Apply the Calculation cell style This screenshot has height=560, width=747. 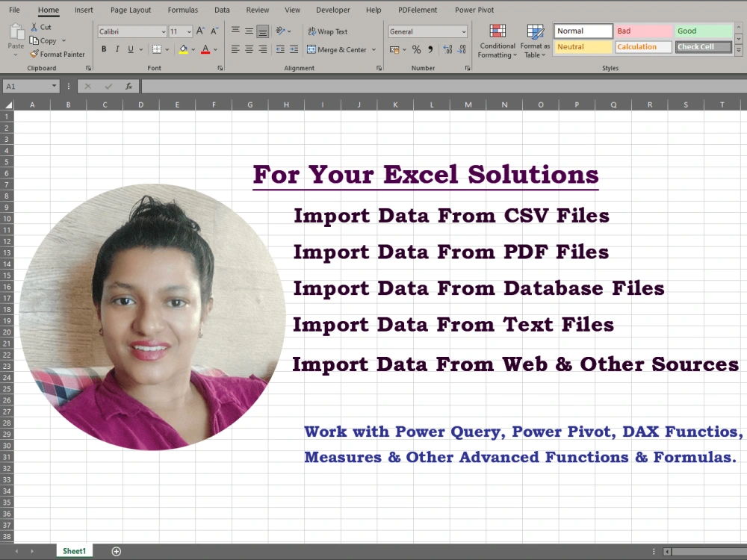643,46
